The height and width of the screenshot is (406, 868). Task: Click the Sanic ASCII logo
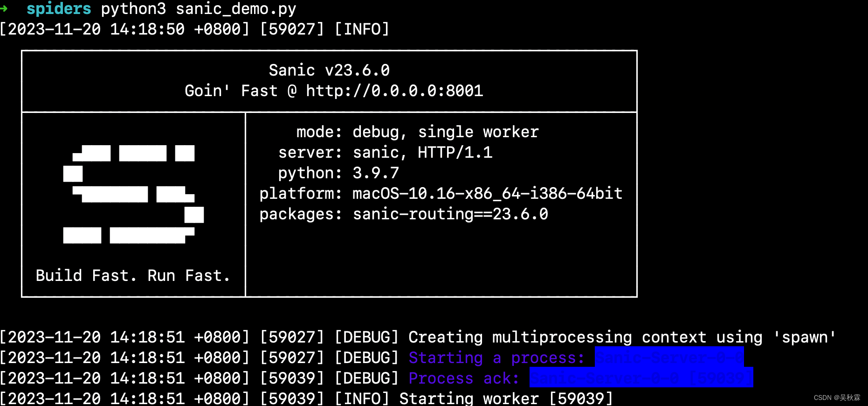click(133, 194)
